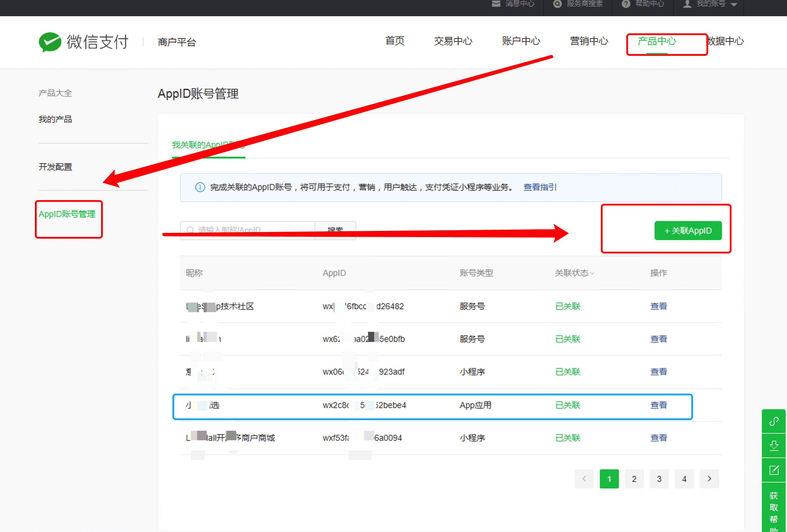The height and width of the screenshot is (532, 787).
Task: Go to page 4 in pagination
Action: click(685, 479)
